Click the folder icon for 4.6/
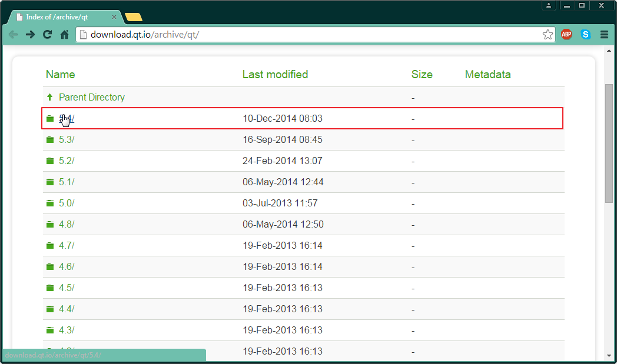The width and height of the screenshot is (617, 364). coord(50,267)
